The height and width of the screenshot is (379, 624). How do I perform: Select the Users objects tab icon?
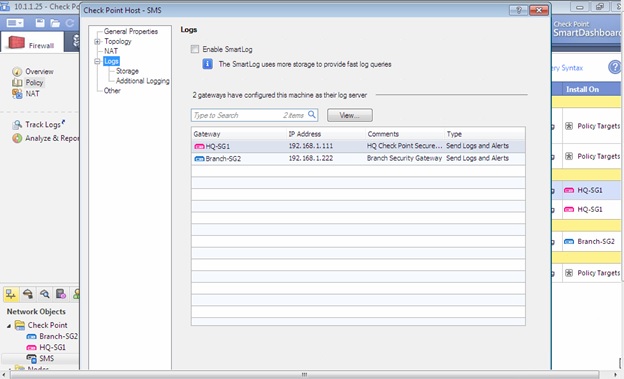point(76,294)
